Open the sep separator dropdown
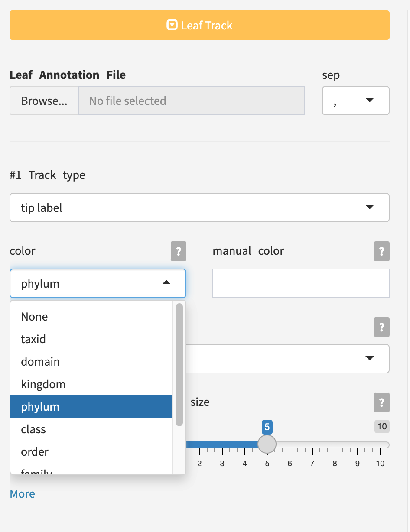This screenshot has height=532, width=410. pos(355,101)
